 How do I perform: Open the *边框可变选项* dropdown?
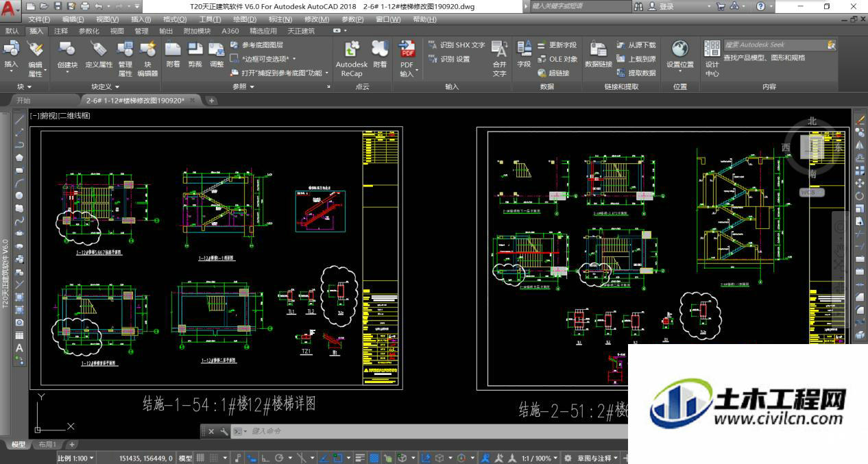[x=263, y=59]
